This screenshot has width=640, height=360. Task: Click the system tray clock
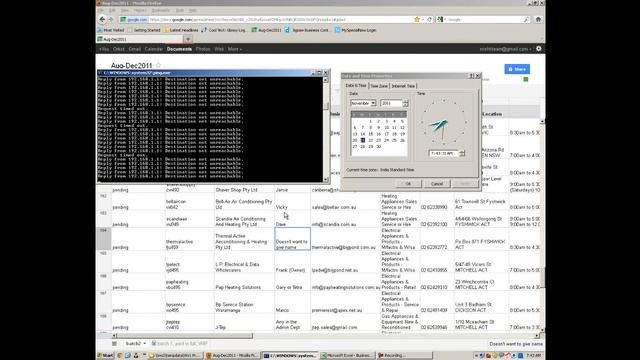(534, 356)
